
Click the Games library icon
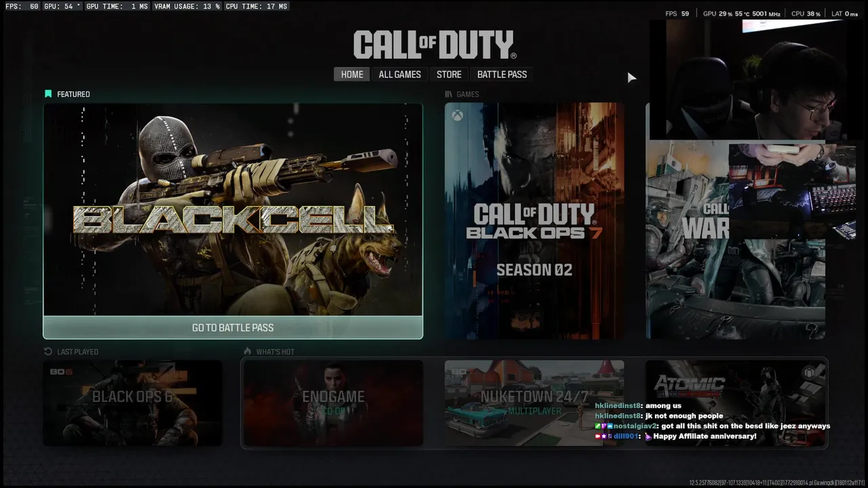[x=449, y=94]
